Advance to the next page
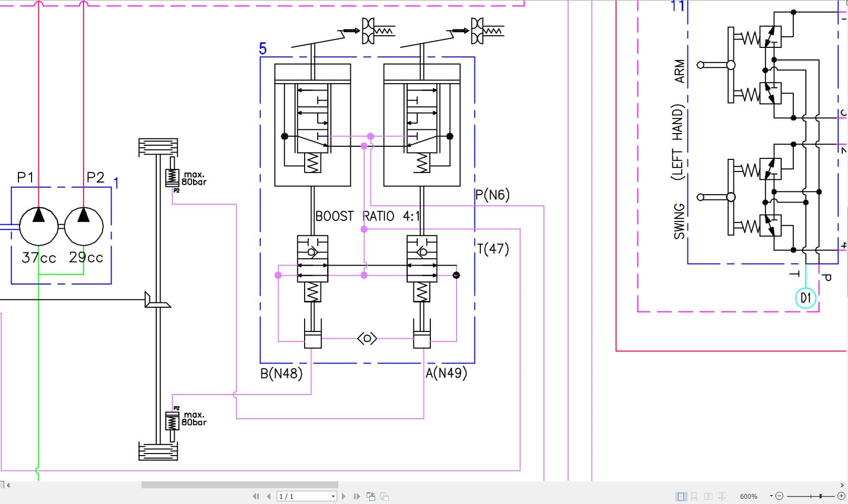848x504 pixels. tap(344, 496)
